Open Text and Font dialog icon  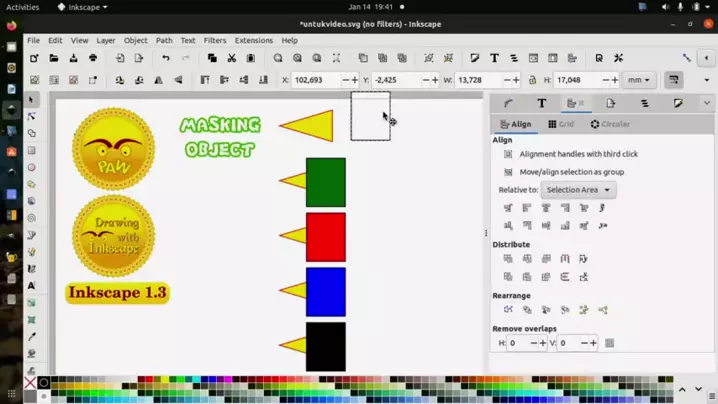click(494, 59)
